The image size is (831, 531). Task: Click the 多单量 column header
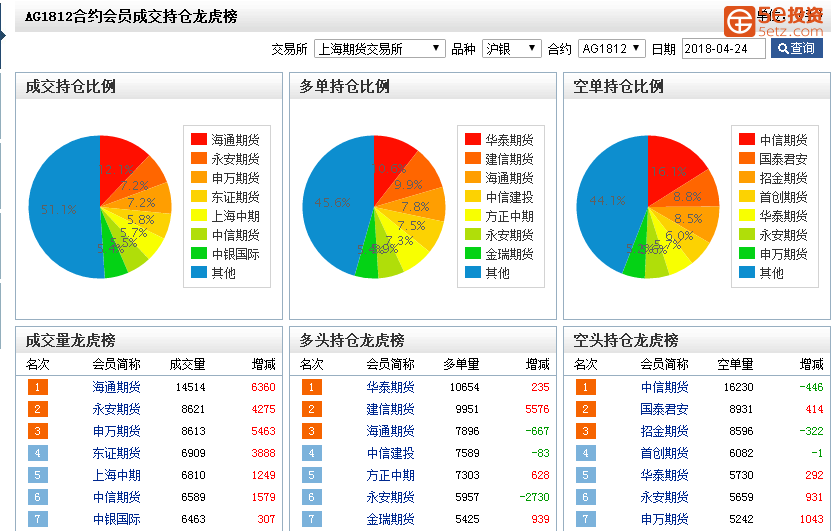[461, 365]
